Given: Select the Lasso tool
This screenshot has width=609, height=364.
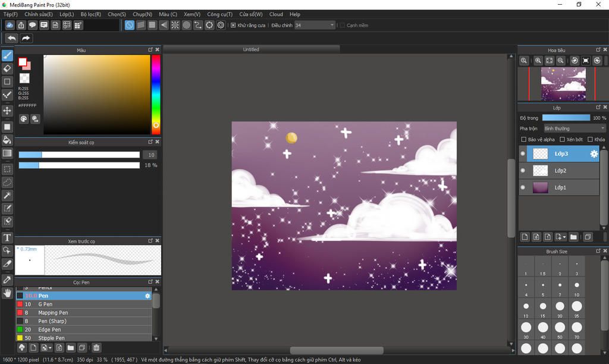Looking at the screenshot, I should (7, 182).
